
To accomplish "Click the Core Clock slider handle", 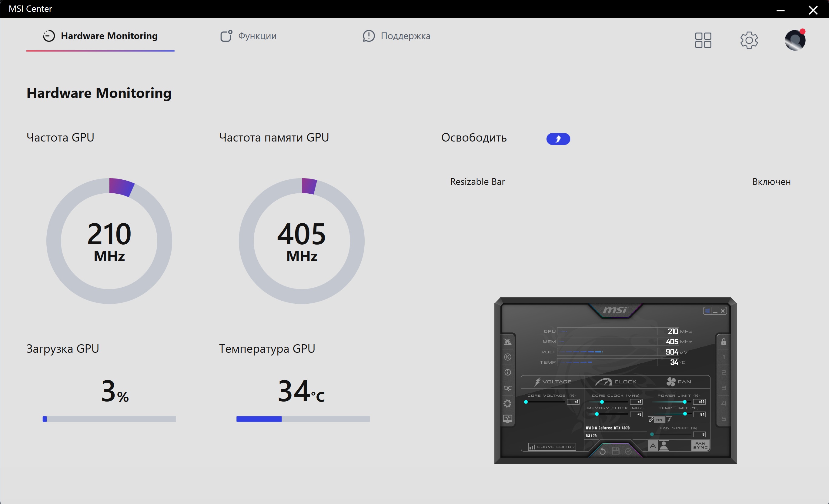I will 602,402.
